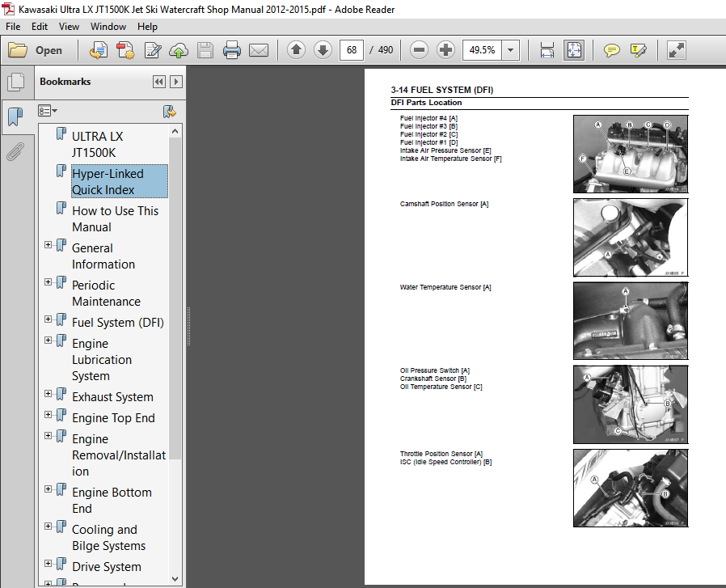
Task: Select the Highlight text tool
Action: (639, 50)
